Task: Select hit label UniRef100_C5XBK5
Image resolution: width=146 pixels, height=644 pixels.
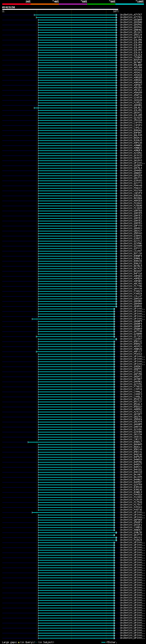Action: click(131, 58)
